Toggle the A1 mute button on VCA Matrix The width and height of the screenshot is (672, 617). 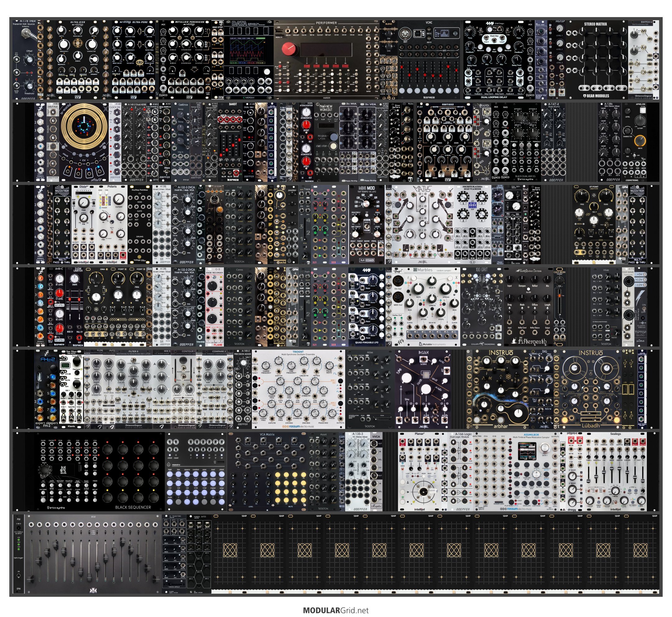278,475
